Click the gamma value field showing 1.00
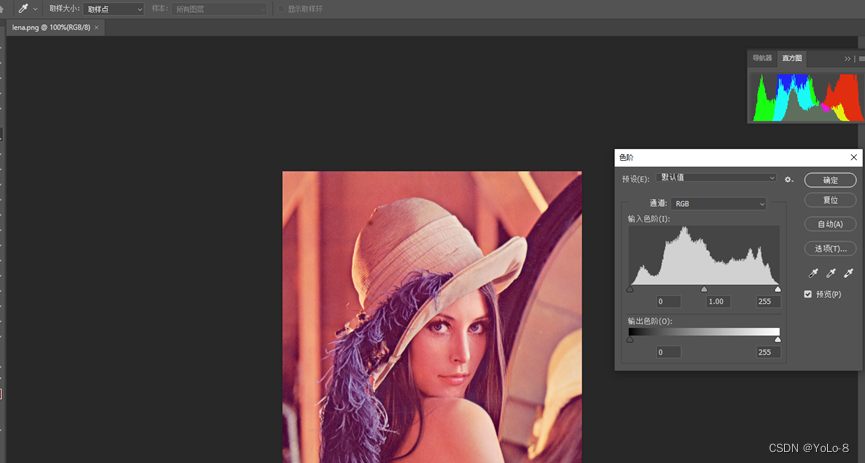Viewport: 865px width, 463px height. click(x=718, y=301)
